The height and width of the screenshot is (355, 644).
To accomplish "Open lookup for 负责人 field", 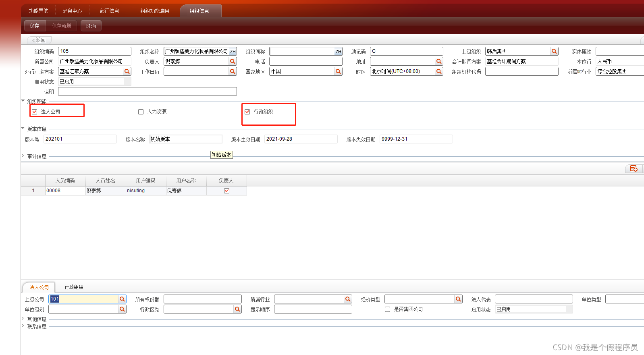I will [x=233, y=61].
